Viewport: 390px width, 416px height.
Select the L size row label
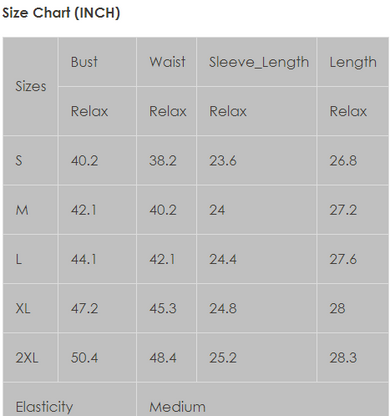tap(19, 259)
